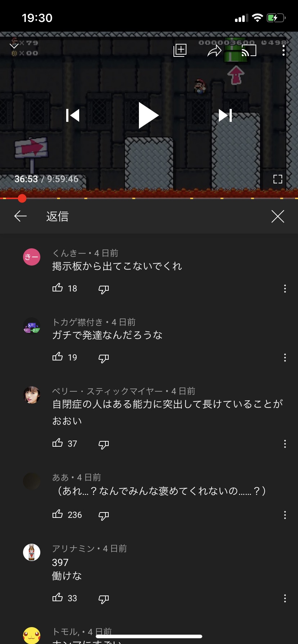Open くんきー's profile from username

coord(69,253)
